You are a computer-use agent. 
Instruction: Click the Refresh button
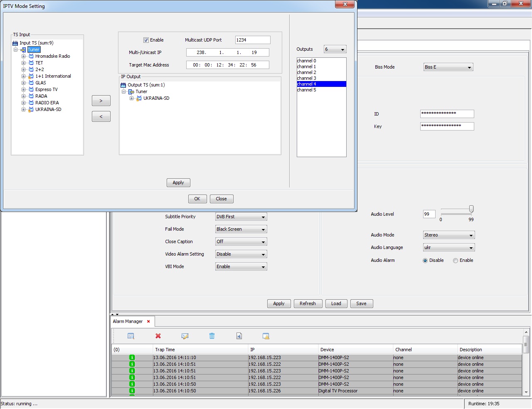pyautogui.click(x=308, y=303)
